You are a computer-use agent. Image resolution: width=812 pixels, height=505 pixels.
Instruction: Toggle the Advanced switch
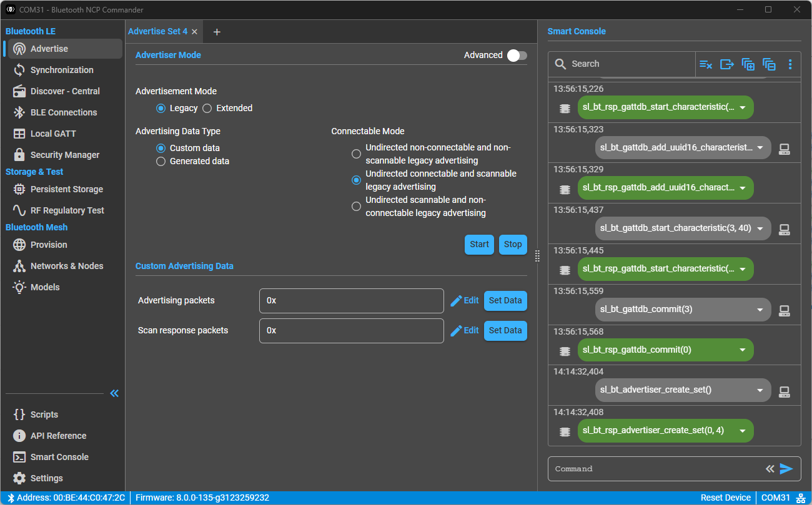(x=517, y=56)
